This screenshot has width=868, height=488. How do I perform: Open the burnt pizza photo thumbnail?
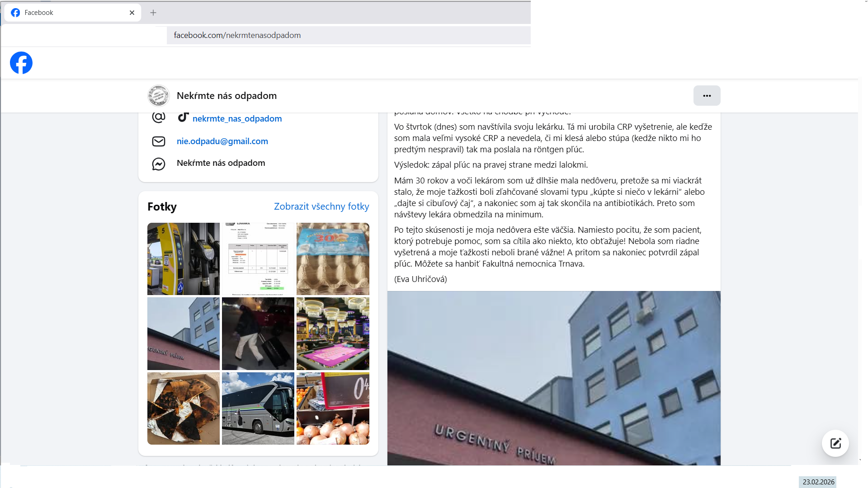pos(183,408)
